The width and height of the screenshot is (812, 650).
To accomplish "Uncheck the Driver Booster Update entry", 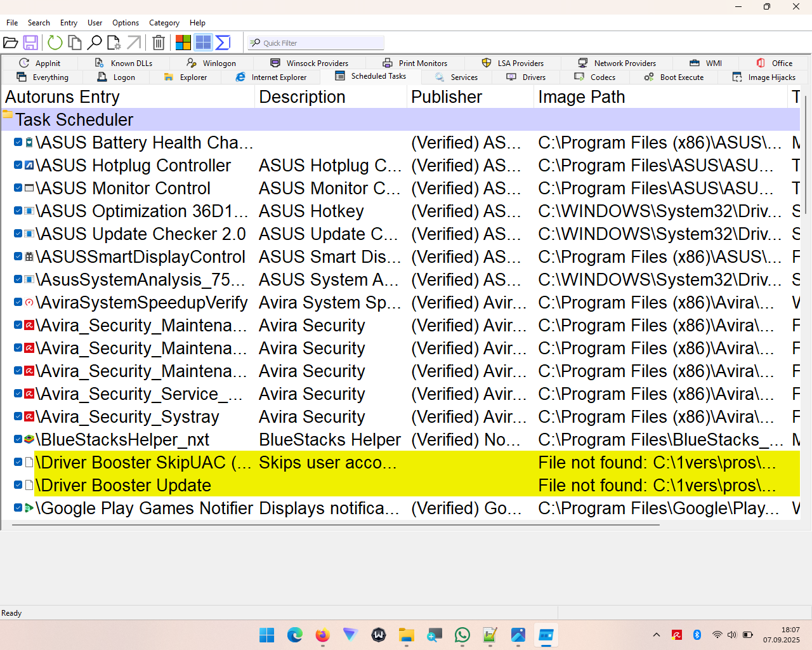I will [x=18, y=485].
